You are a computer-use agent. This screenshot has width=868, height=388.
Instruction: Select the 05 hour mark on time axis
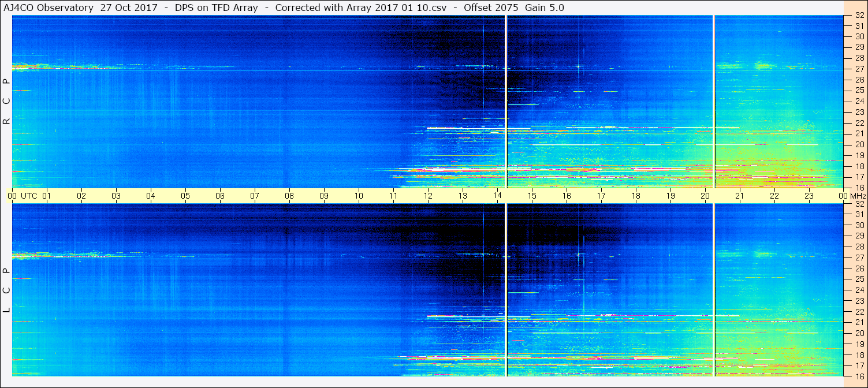pos(185,196)
